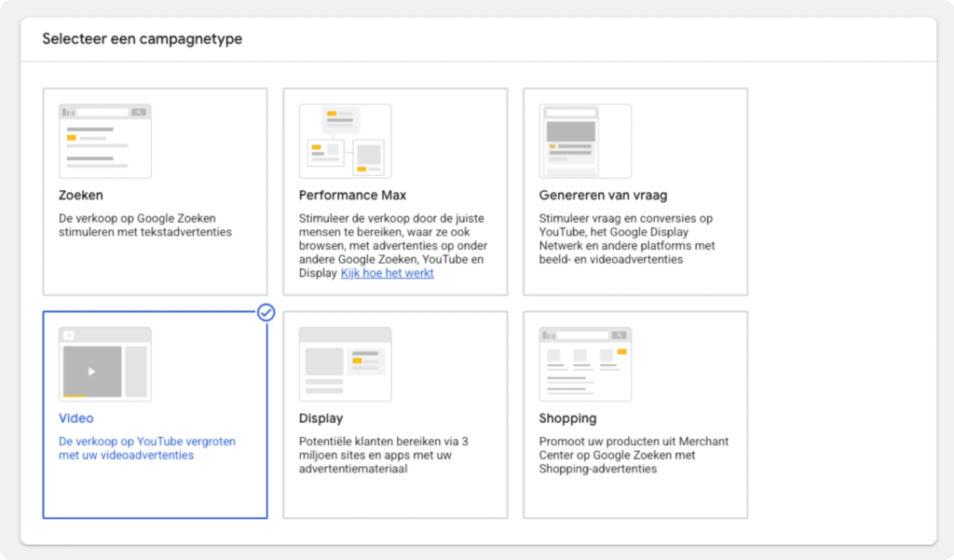Click the Zoeken campaign illustration icon
The width and height of the screenshot is (954, 560).
point(104,141)
